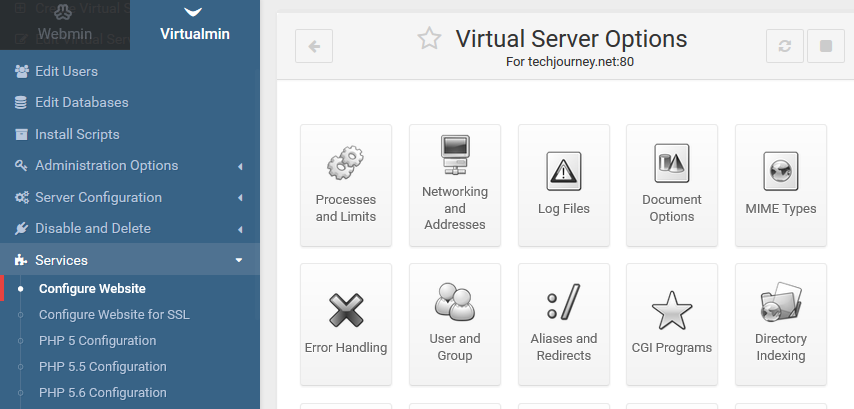This screenshot has height=409, width=854.
Task: Click the Edit Users people icon
Action: 21,71
